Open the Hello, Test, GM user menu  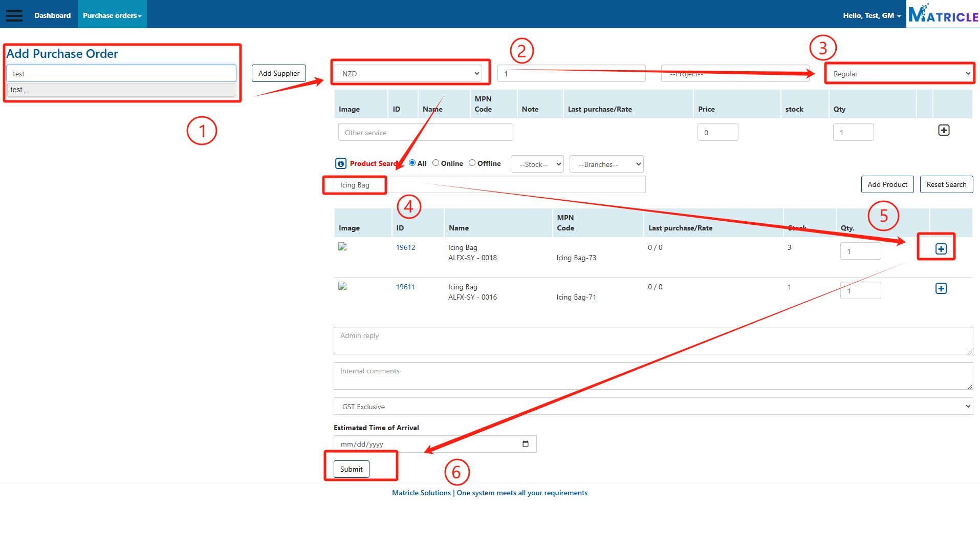click(872, 15)
